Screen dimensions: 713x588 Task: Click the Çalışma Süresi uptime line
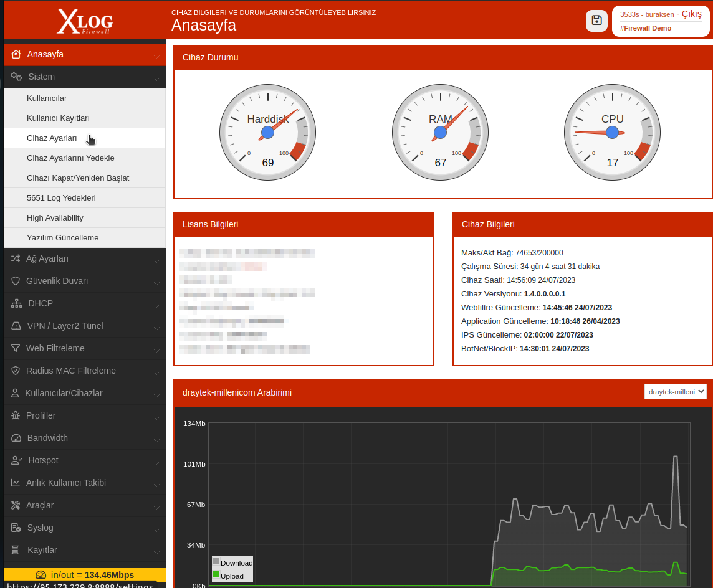tap(530, 266)
